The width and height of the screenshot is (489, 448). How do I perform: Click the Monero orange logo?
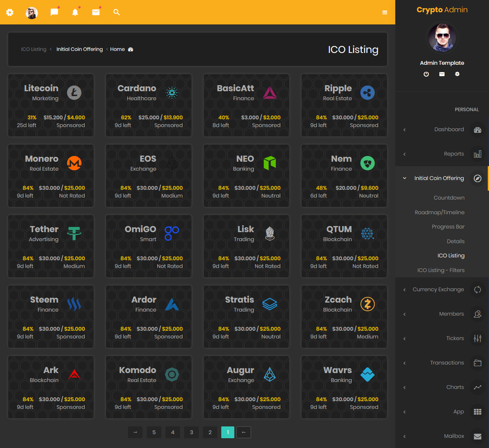click(74, 163)
